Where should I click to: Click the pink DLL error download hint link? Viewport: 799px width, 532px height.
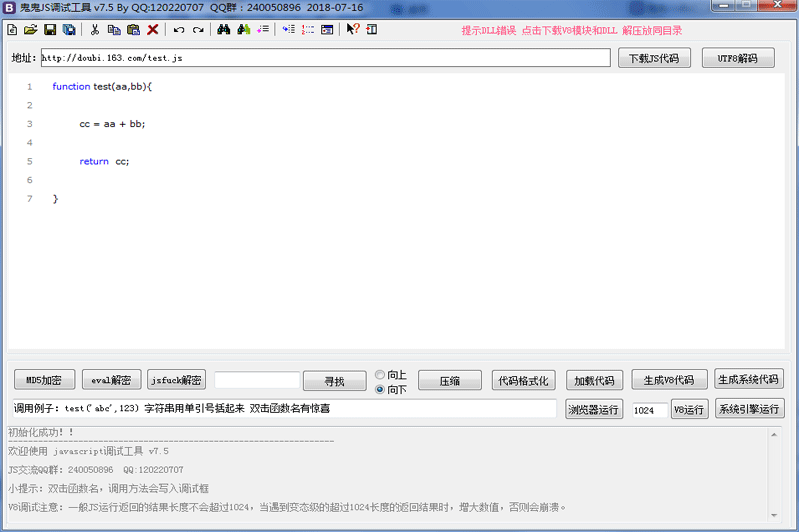571,31
